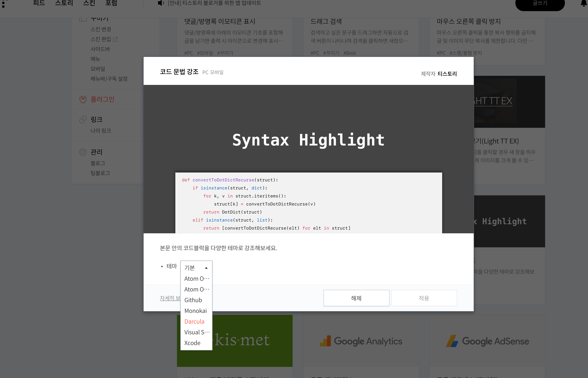588x378 pixels.
Task: Open 플러그인 section in the sidebar
Action: [103, 99]
